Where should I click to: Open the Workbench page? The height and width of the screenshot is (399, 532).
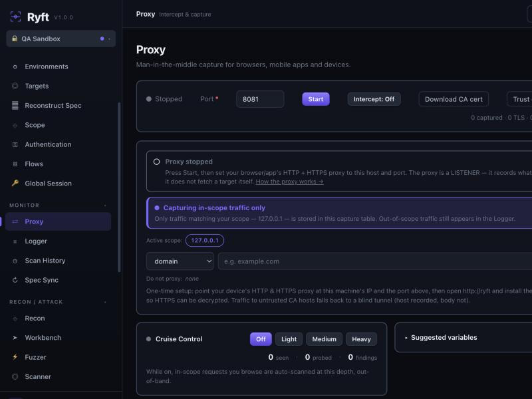(x=58, y=338)
